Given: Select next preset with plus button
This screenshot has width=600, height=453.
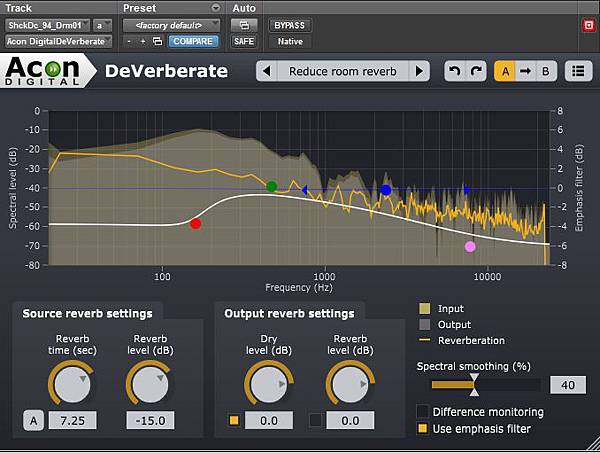Looking at the screenshot, I should tap(143, 41).
